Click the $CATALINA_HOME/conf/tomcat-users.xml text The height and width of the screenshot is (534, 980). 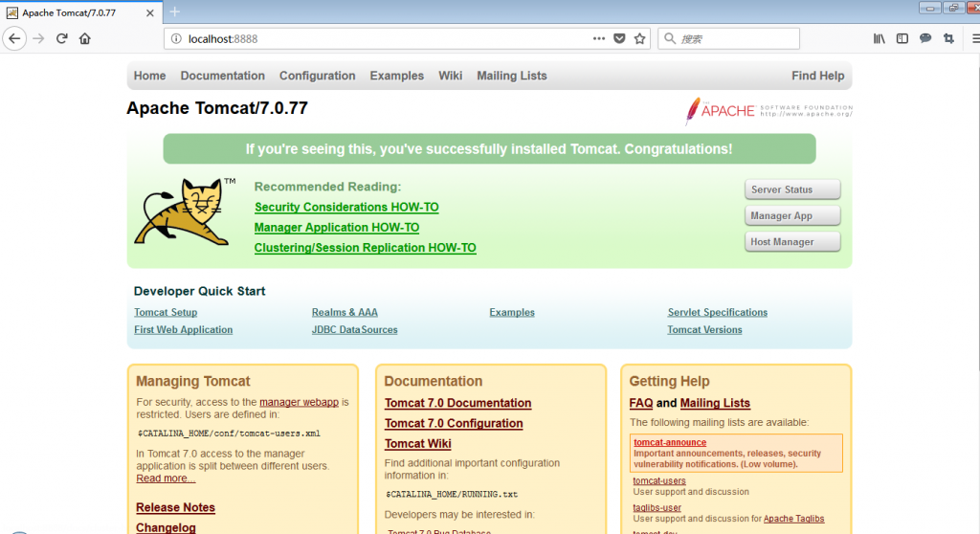(229, 434)
